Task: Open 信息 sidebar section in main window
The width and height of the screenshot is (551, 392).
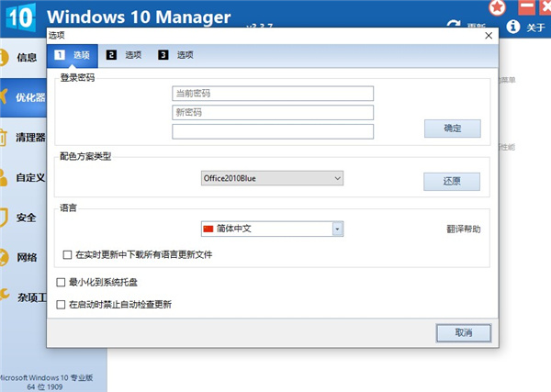Action: tap(23, 57)
